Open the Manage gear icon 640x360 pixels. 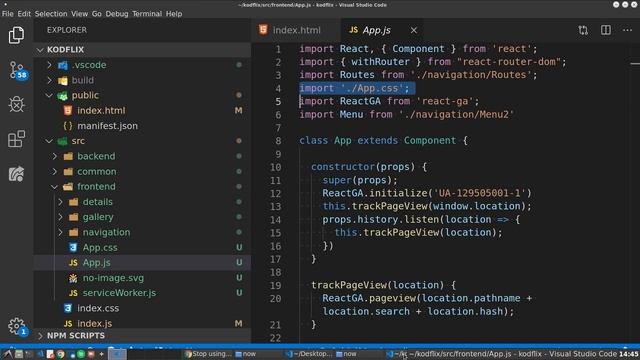coord(17,326)
